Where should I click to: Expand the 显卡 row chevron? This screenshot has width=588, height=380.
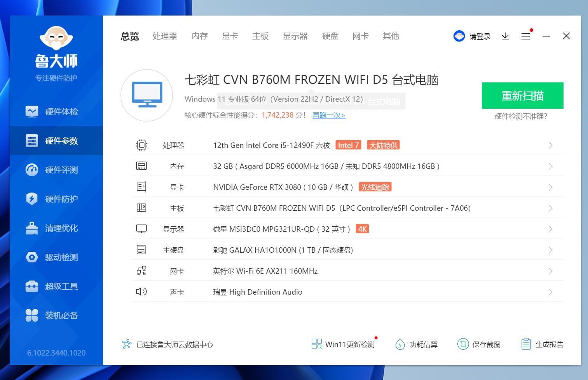pos(551,187)
